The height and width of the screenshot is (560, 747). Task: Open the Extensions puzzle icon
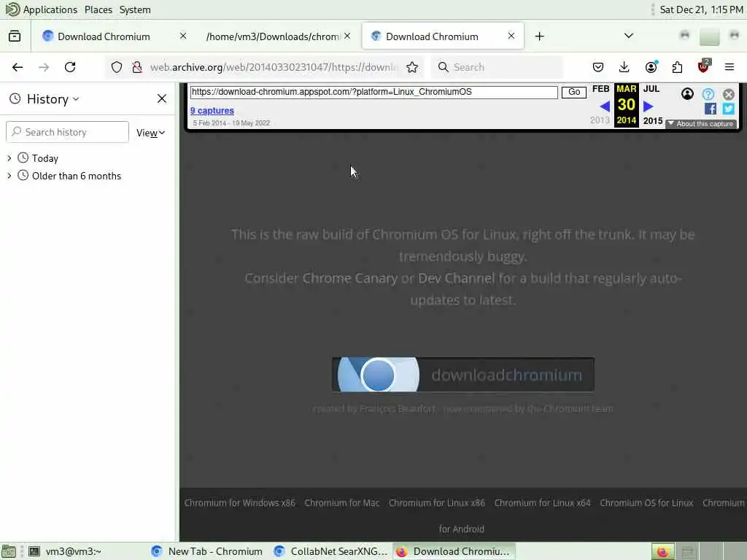(677, 67)
